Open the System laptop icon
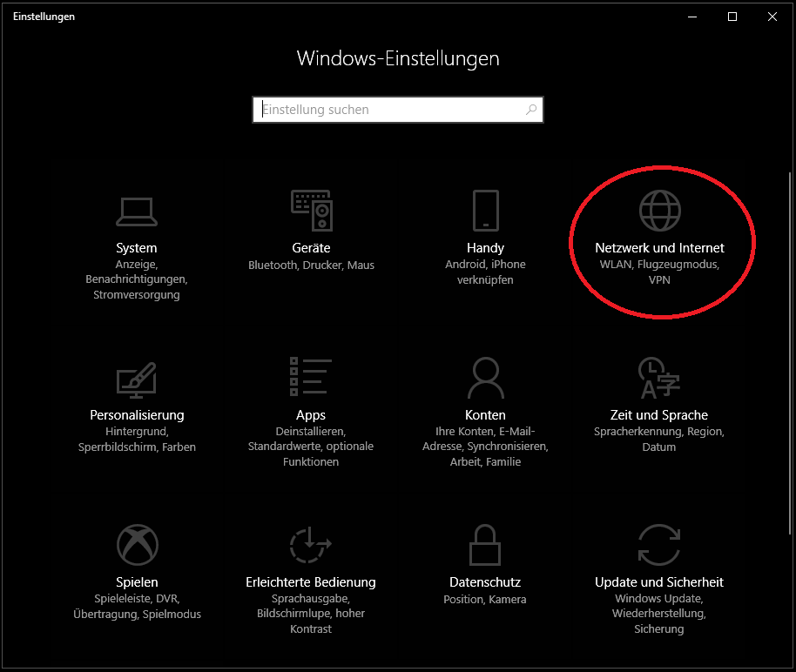This screenshot has height=672, width=796. [x=137, y=211]
